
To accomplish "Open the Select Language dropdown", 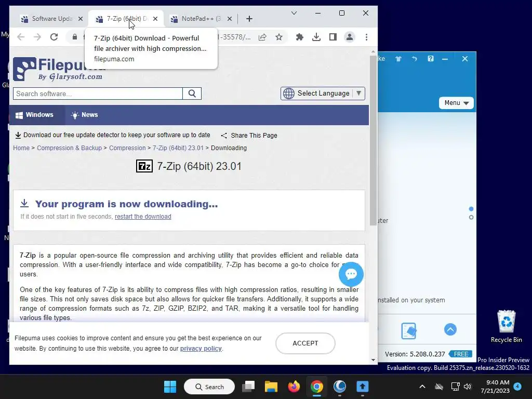I will 323,94.
